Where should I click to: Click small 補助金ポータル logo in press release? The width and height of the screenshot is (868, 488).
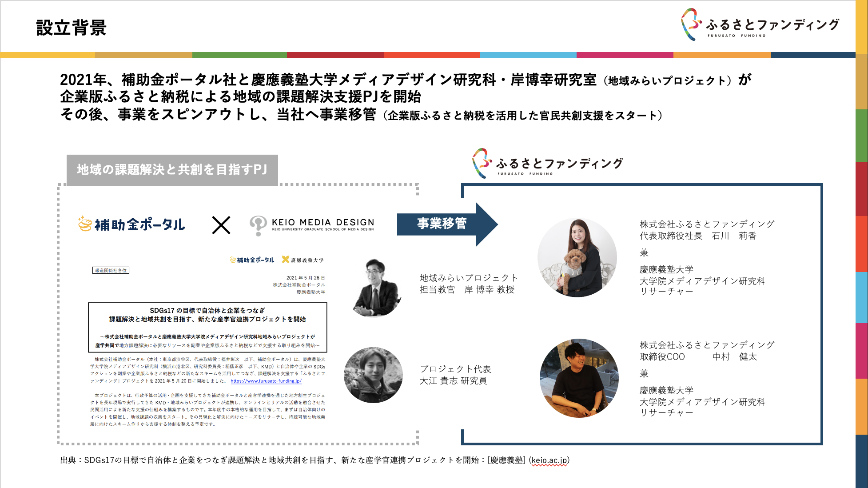(x=252, y=260)
